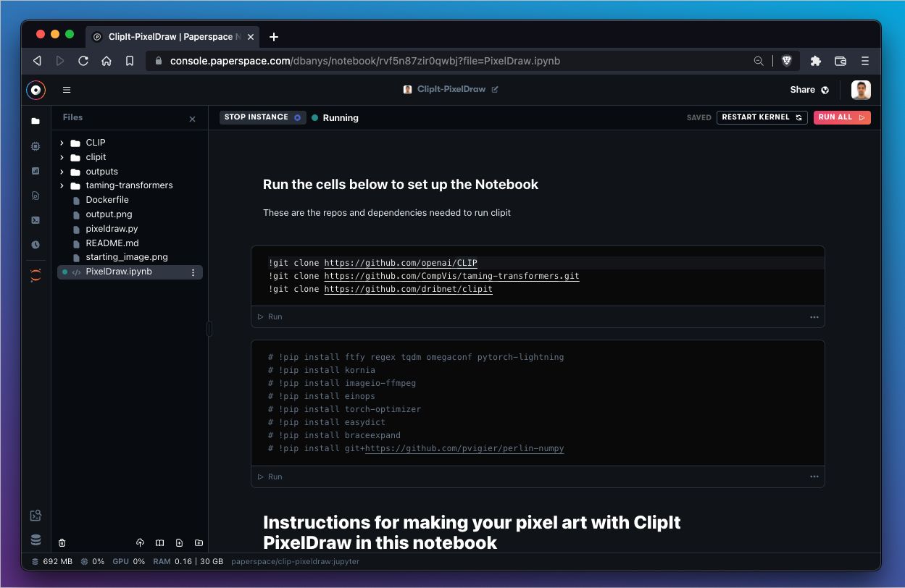This screenshot has width=905, height=588.
Task: Open the command search icon near the sidebar bottom
Action: 36,516
